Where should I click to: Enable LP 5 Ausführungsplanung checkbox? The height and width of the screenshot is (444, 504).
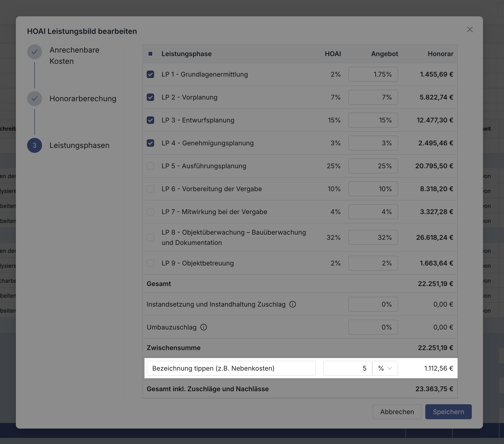pos(150,166)
